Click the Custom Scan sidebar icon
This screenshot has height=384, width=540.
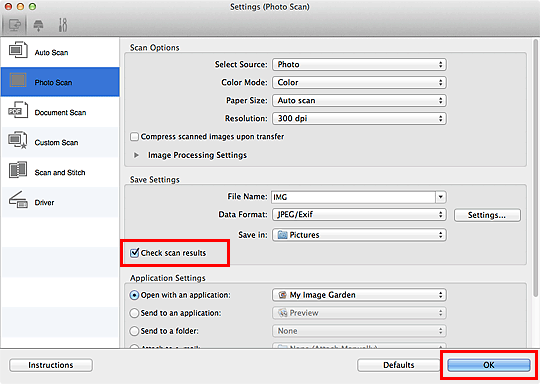[18, 140]
